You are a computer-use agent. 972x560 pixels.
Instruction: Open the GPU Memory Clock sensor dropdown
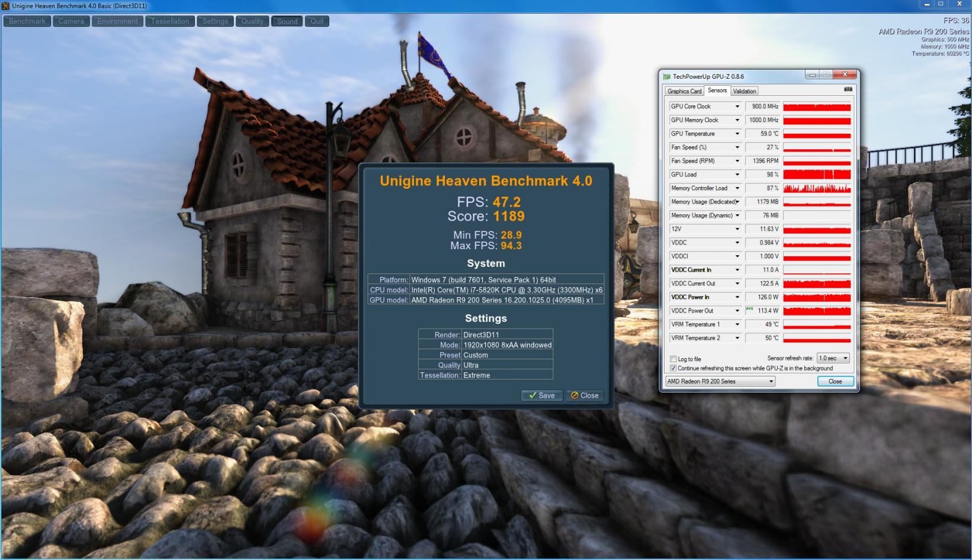[737, 120]
